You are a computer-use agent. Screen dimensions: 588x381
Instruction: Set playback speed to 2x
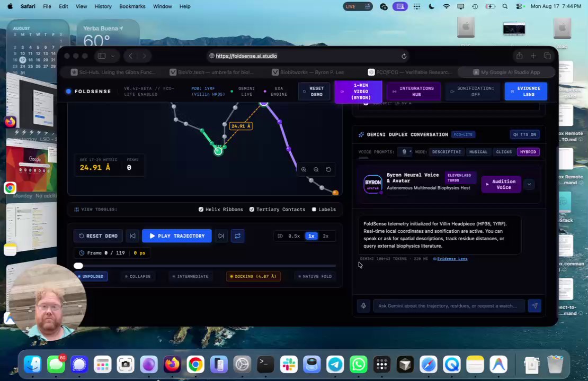click(x=325, y=236)
